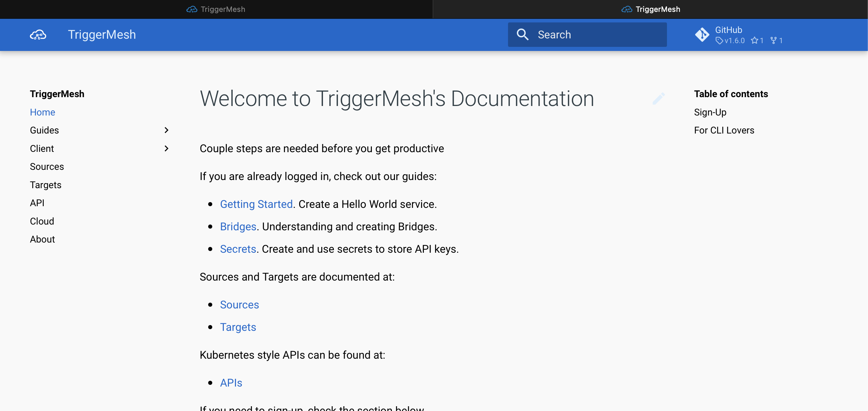Follow the Targets link in page content

pos(238,327)
